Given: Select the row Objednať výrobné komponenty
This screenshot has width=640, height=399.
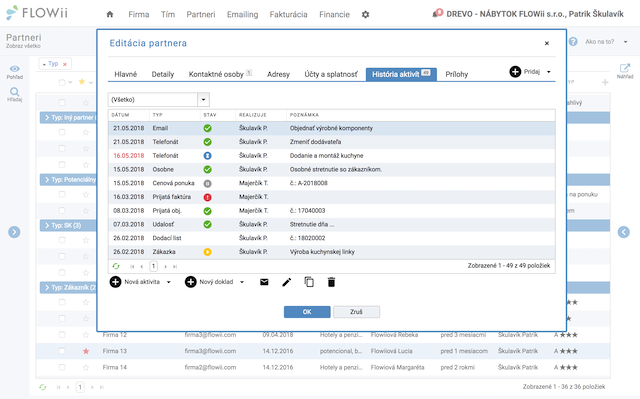Looking at the screenshot, I should pos(331,128).
